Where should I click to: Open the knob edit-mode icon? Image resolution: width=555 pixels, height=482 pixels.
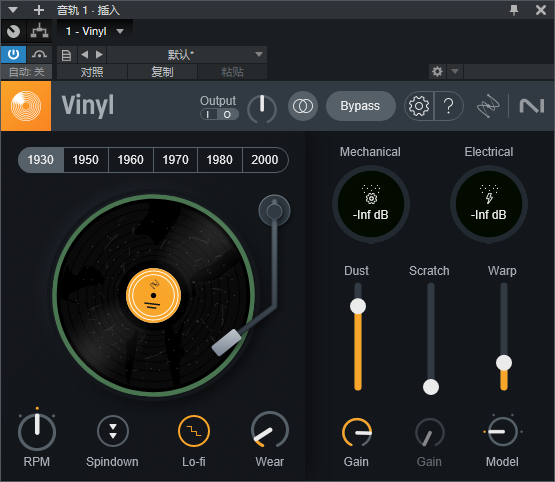coord(13,31)
